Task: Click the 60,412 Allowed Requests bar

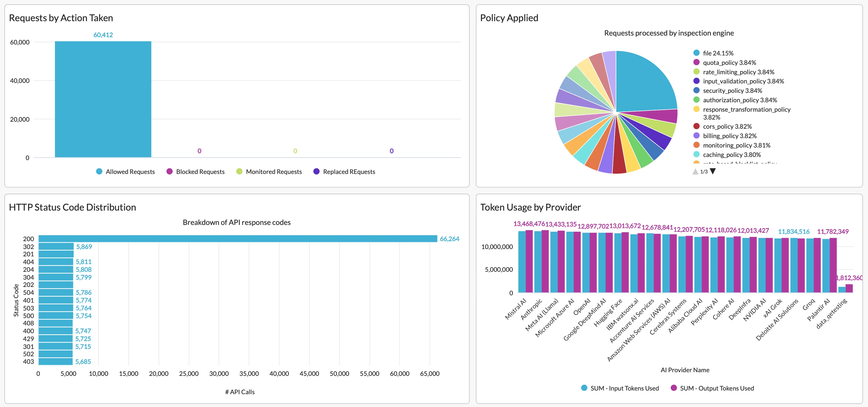Action: coord(103,99)
